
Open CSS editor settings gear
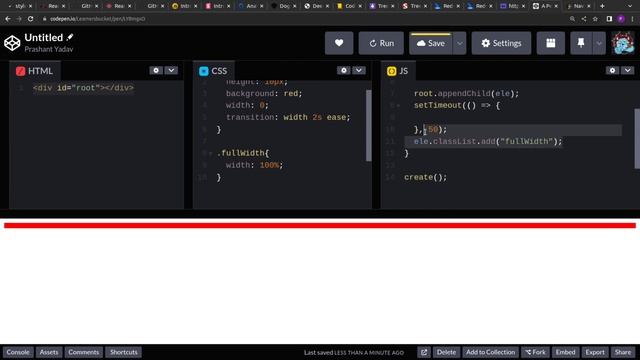coord(344,70)
